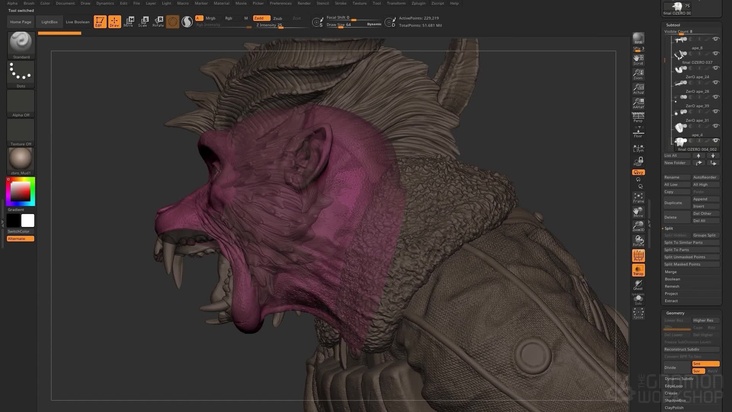This screenshot has width=732, height=412.
Task: Click the Alternate button
Action: click(x=21, y=238)
